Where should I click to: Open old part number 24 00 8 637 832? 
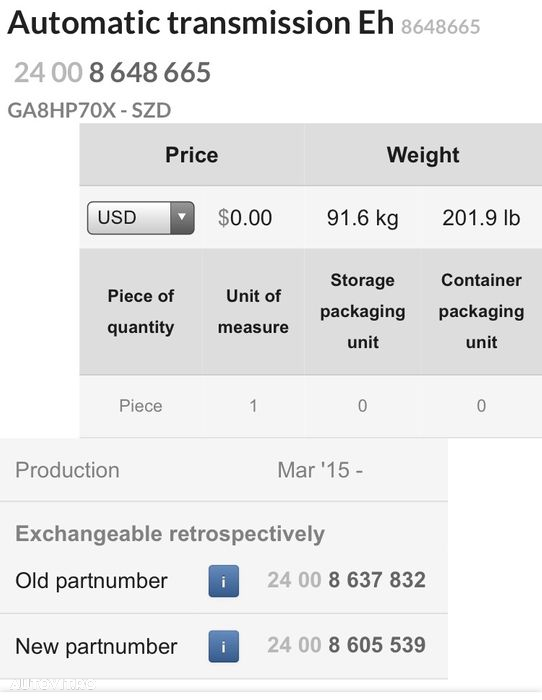click(346, 580)
